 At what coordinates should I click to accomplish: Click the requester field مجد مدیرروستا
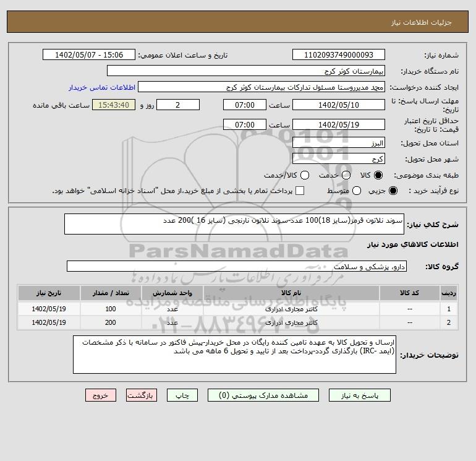pos(261,87)
